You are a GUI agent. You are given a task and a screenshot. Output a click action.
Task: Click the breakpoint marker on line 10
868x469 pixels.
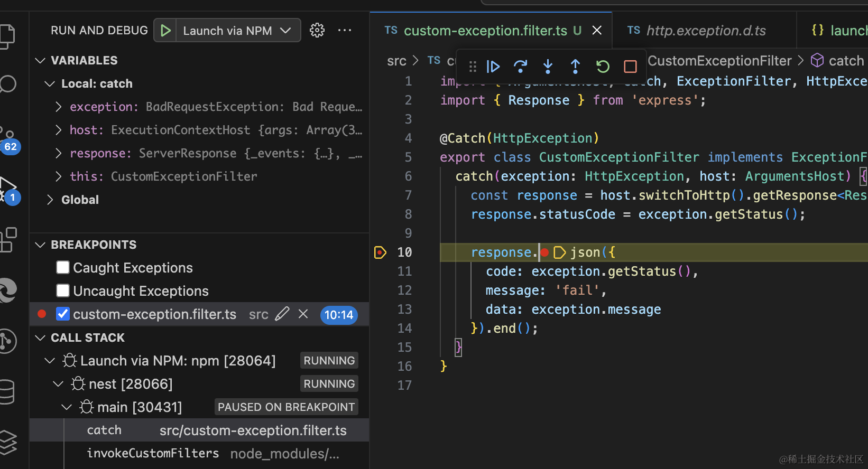click(x=380, y=252)
